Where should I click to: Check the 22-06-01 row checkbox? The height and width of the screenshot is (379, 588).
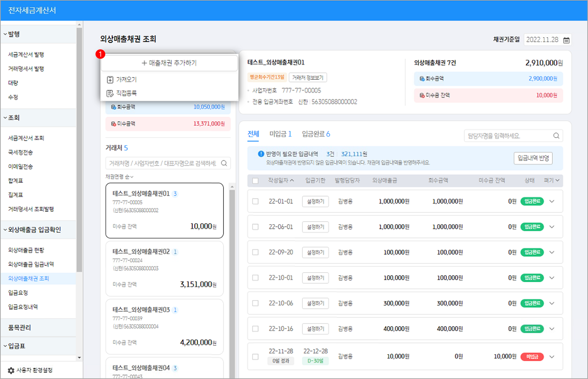coord(255,227)
